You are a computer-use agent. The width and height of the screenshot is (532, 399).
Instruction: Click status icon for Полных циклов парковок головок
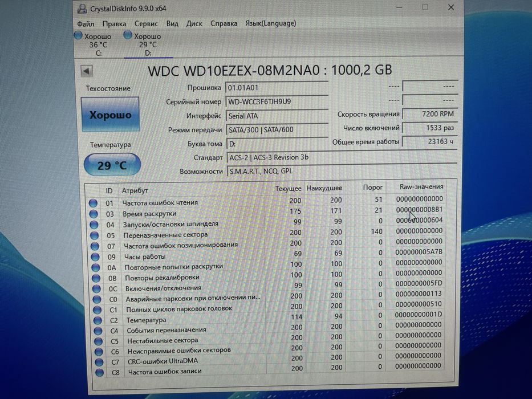click(x=97, y=310)
